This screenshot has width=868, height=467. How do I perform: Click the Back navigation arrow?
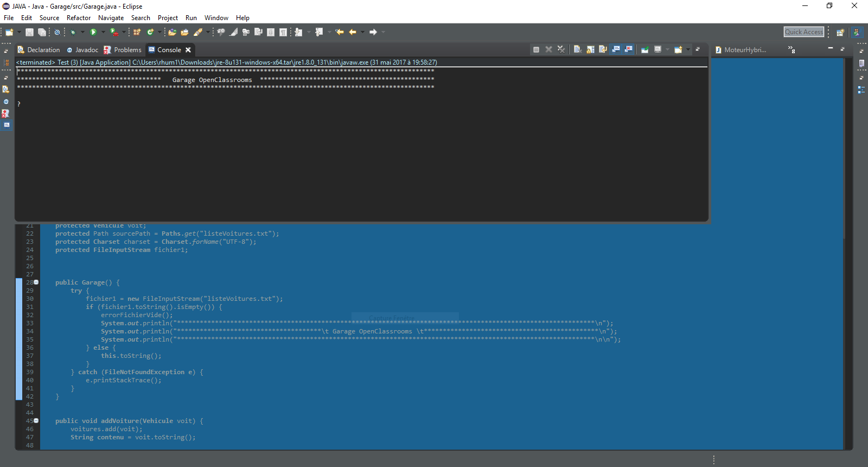pos(353,32)
